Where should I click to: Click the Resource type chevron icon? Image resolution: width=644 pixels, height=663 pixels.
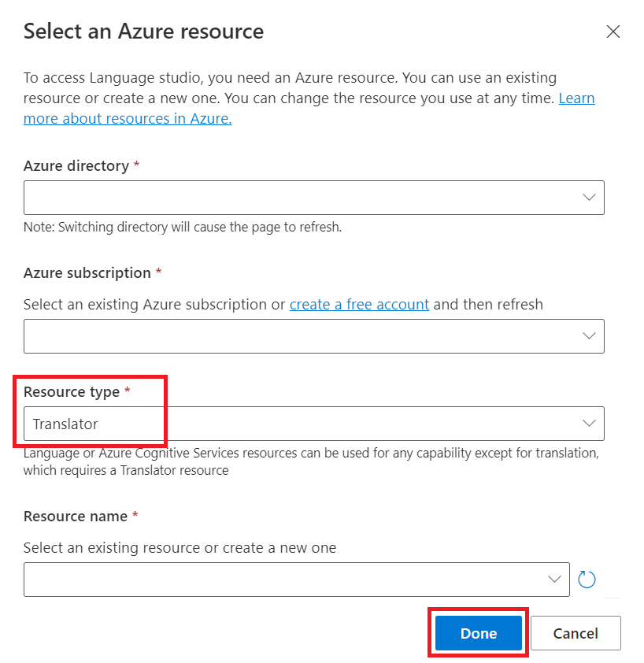tap(589, 424)
